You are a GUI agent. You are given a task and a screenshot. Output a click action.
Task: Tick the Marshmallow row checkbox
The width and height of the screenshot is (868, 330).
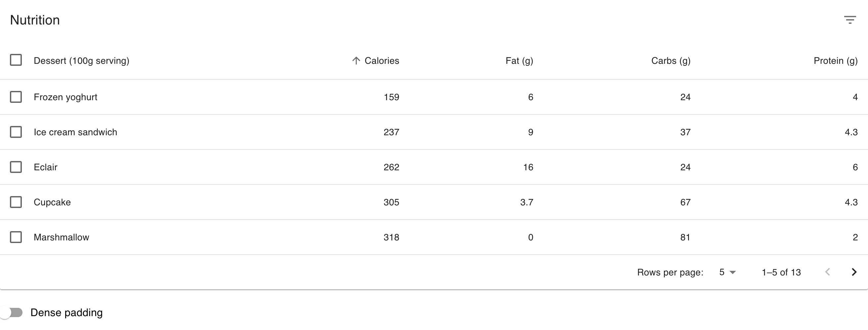coord(16,237)
